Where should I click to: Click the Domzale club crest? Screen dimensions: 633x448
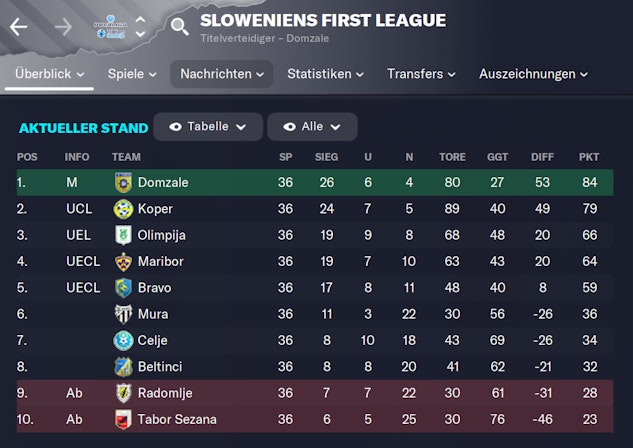tap(123, 183)
